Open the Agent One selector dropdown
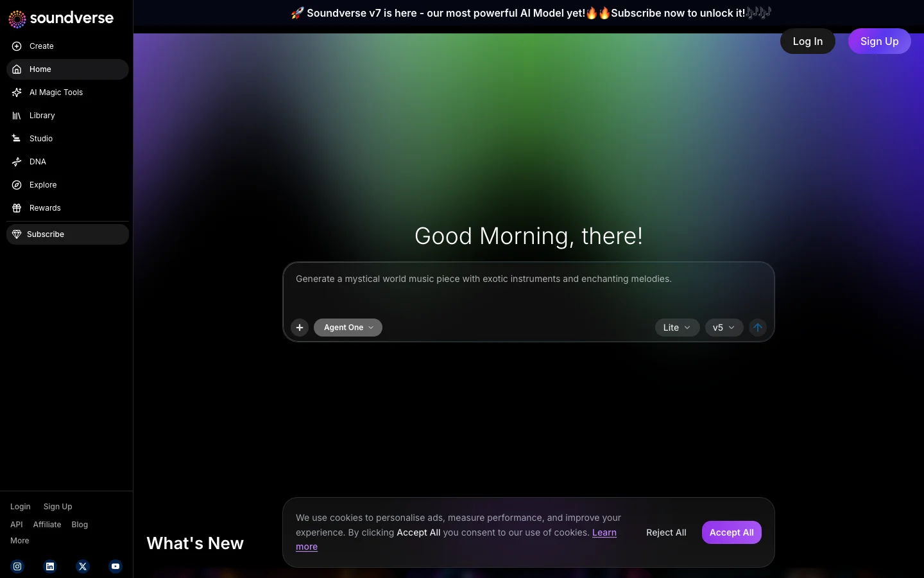Image resolution: width=924 pixels, height=578 pixels. point(348,328)
